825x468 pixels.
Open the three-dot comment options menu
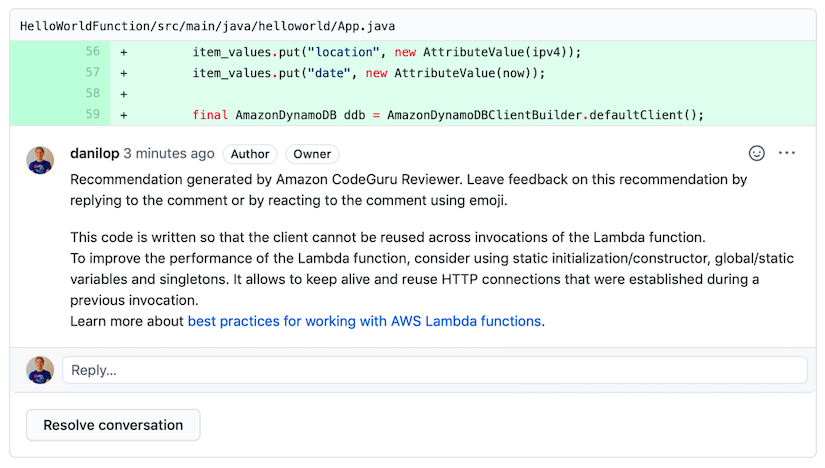pyautogui.click(x=787, y=153)
